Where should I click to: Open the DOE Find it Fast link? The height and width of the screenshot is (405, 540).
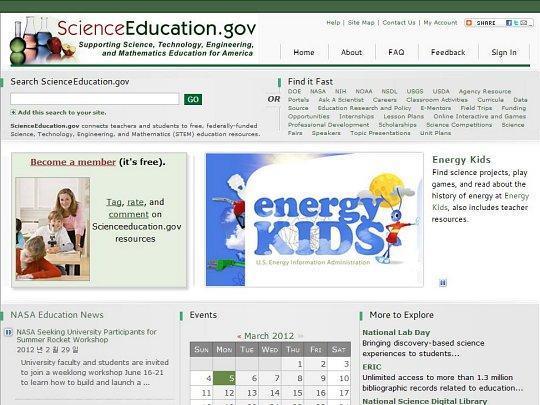294,92
